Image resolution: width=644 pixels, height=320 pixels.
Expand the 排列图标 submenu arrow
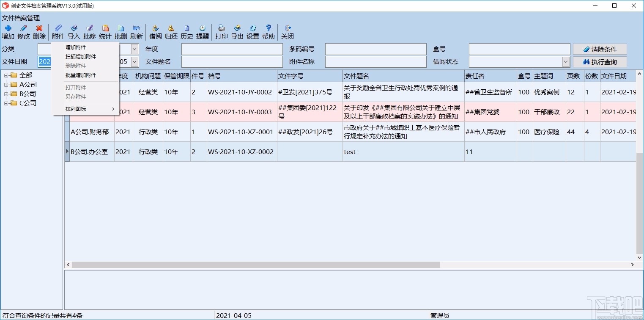pos(112,109)
